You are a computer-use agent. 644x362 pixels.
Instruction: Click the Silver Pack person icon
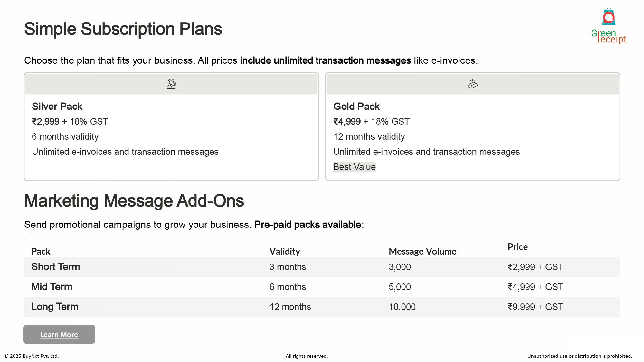click(x=171, y=84)
